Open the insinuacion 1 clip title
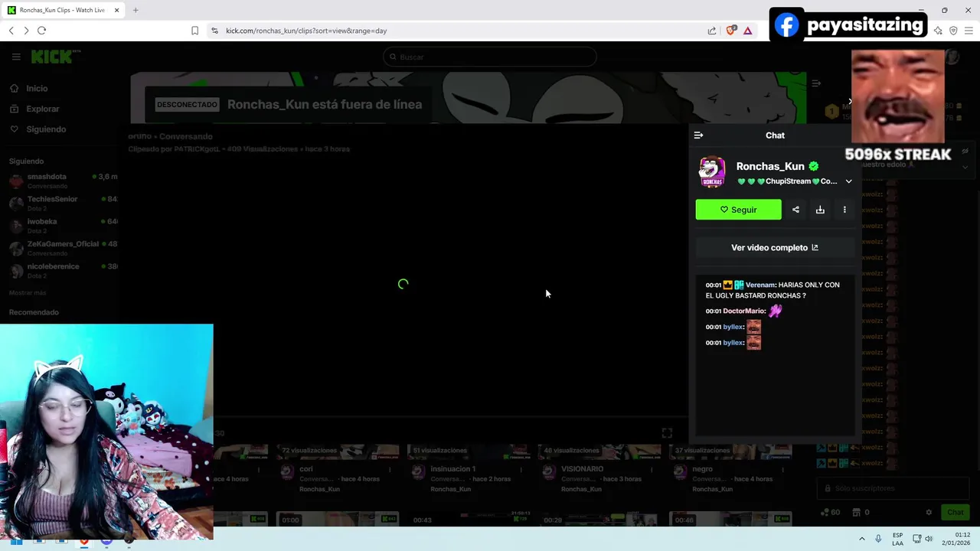980x551 pixels. pyautogui.click(x=452, y=469)
